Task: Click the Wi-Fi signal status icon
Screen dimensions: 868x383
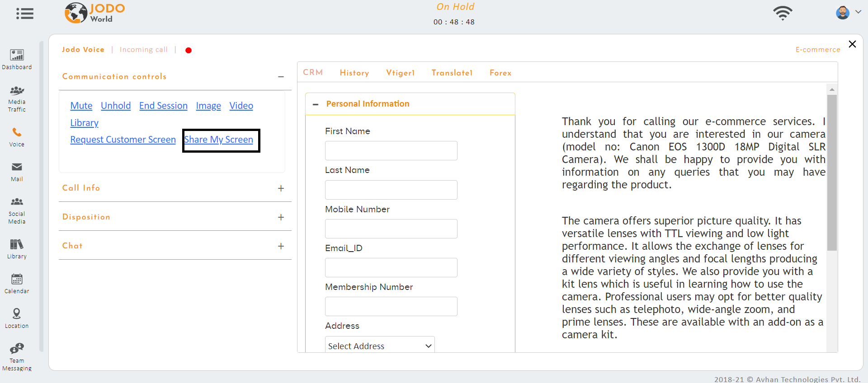Action: [x=783, y=13]
